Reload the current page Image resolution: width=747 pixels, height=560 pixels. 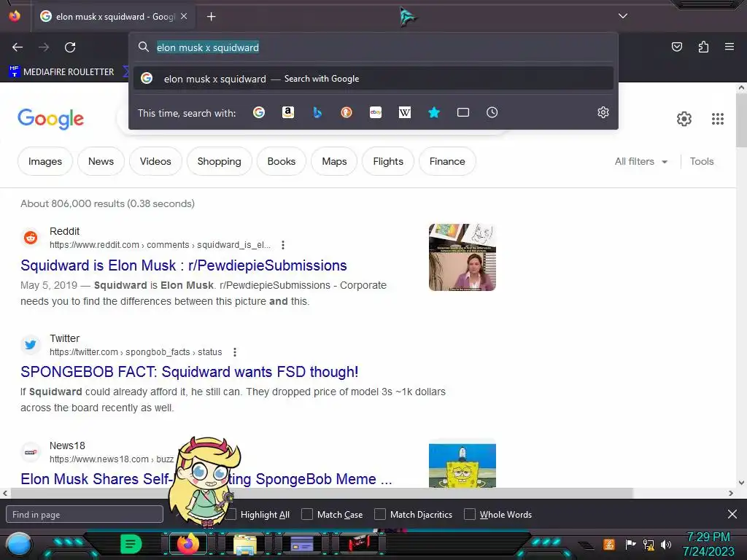[70, 47]
